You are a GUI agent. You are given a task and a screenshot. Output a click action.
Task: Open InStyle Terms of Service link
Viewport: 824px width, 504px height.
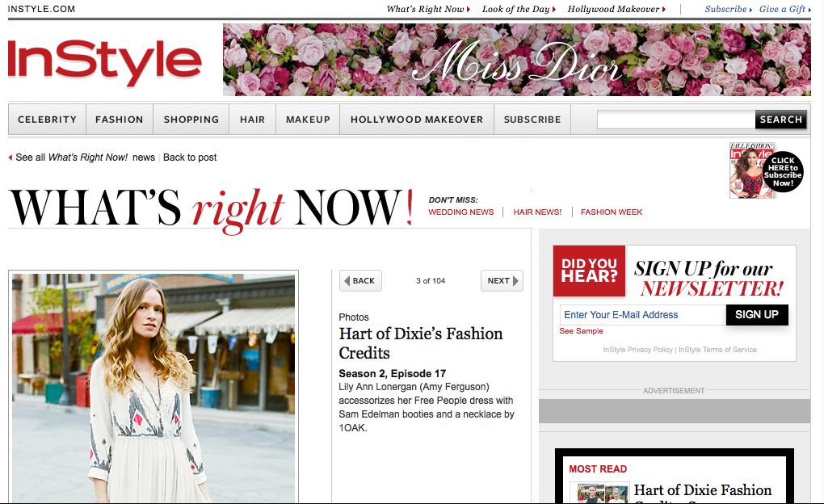718,350
